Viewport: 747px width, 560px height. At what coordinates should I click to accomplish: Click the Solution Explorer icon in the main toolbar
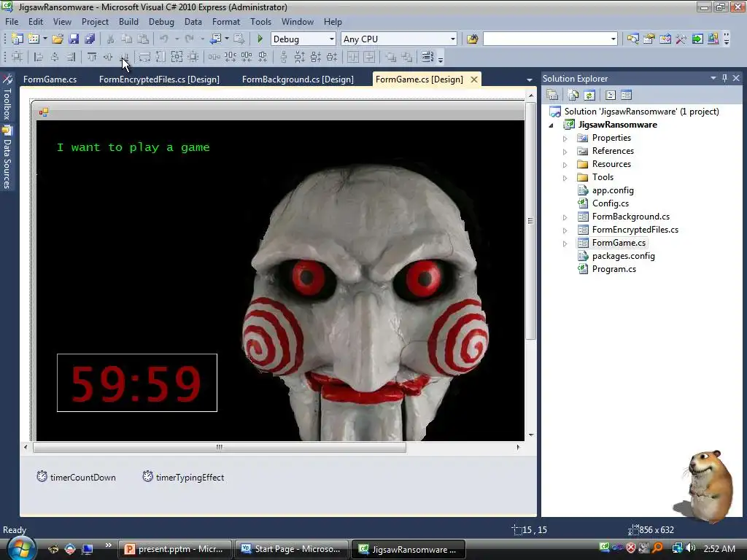[x=632, y=39]
